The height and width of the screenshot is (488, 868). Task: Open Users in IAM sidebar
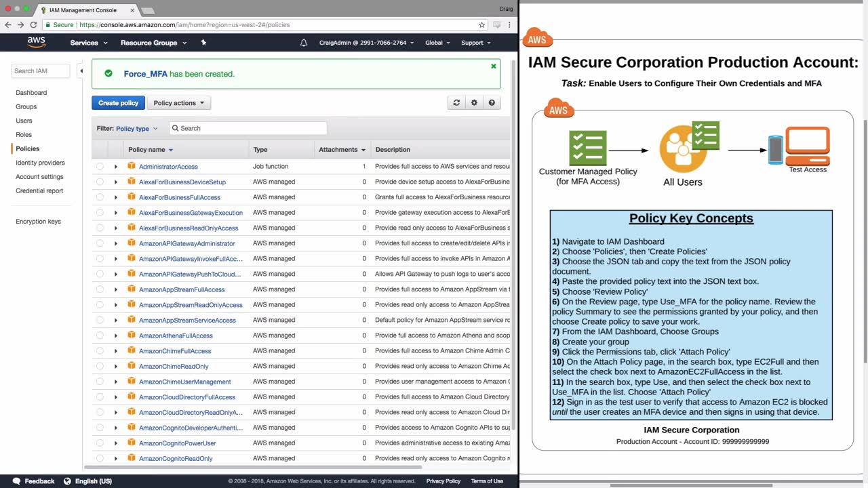[24, 121]
